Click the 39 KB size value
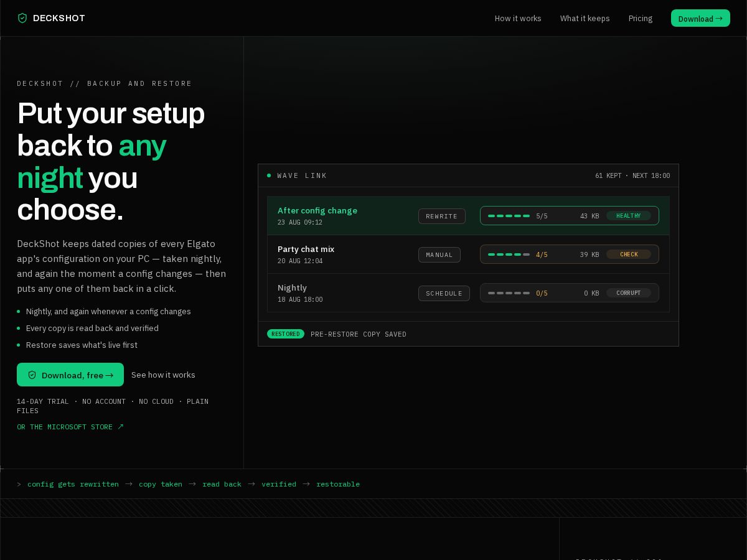Viewport: 747px width, 560px height. pyautogui.click(x=590, y=254)
